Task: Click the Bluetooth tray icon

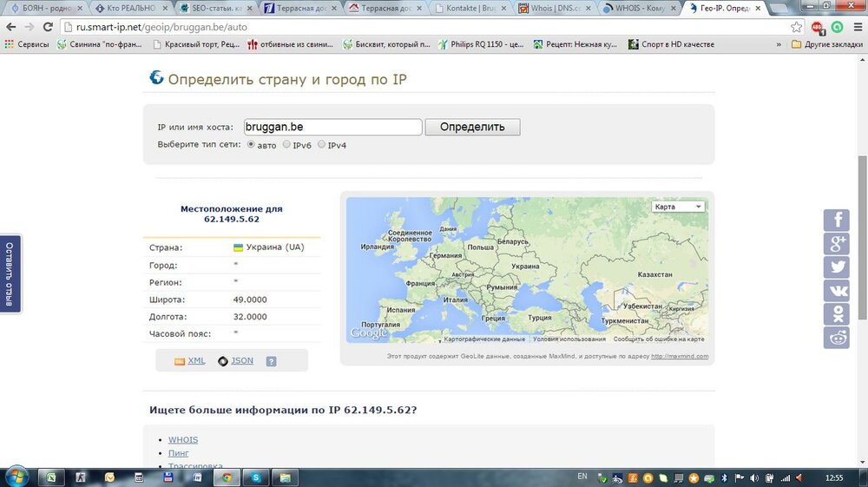Action: pyautogui.click(x=724, y=477)
